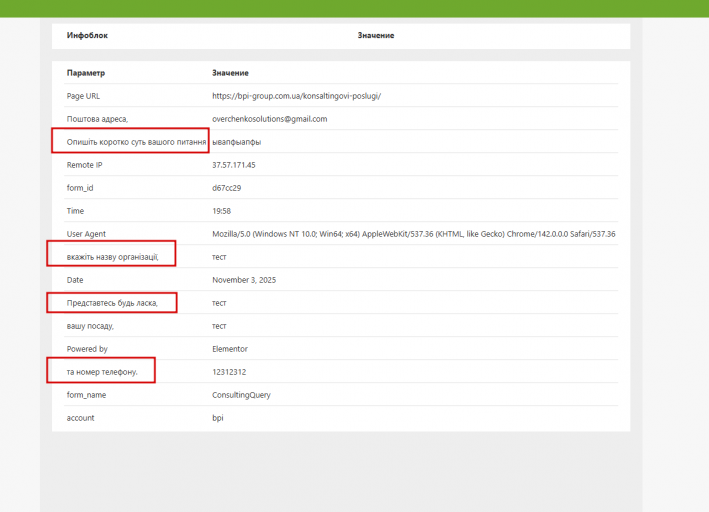Click the 'Time' parameter label
709x512 pixels.
click(75, 211)
